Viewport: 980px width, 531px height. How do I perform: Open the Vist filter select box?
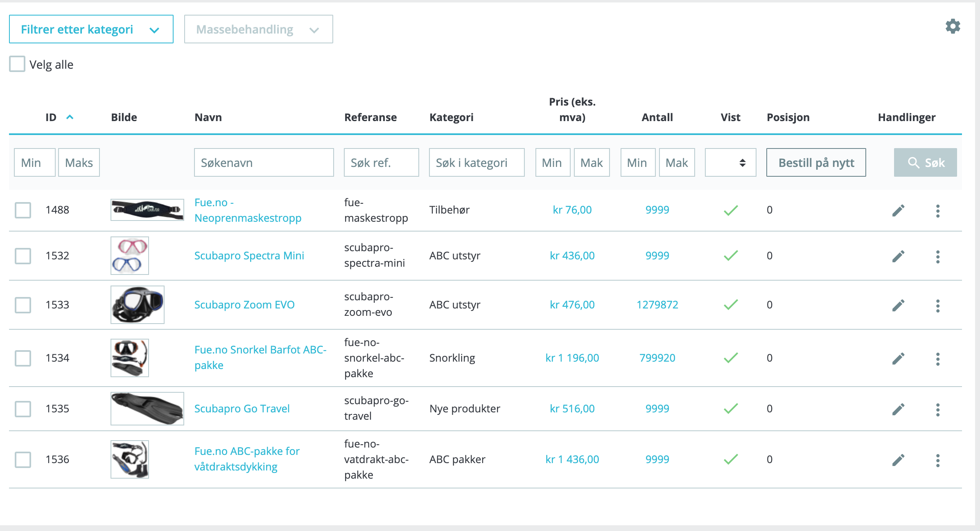[x=730, y=163]
